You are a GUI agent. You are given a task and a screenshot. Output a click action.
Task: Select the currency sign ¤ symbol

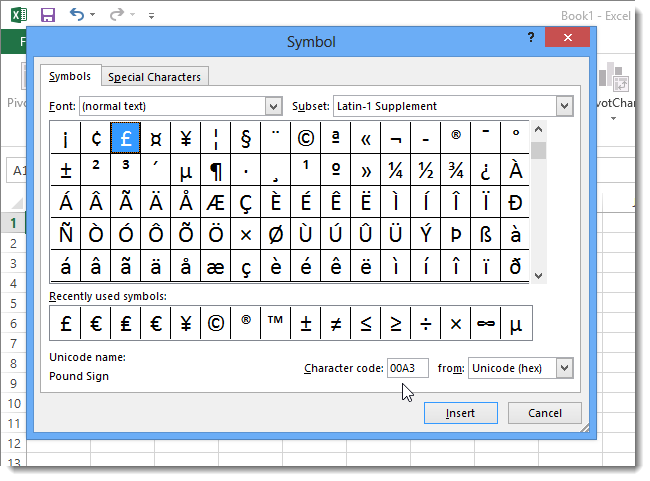click(156, 138)
